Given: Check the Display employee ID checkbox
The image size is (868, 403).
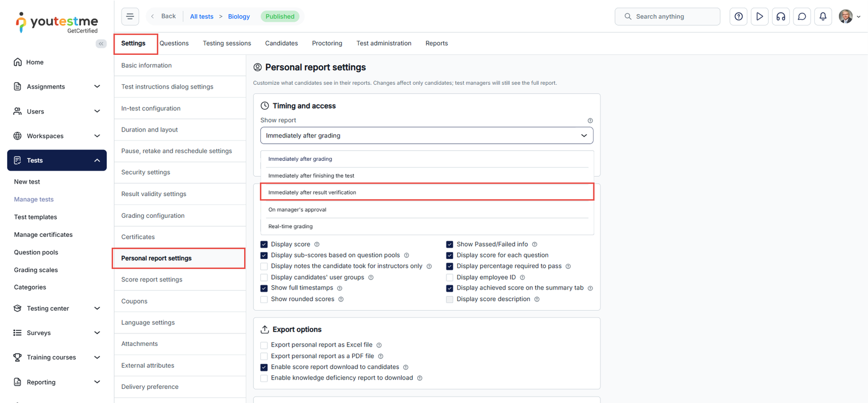Looking at the screenshot, I should [450, 278].
